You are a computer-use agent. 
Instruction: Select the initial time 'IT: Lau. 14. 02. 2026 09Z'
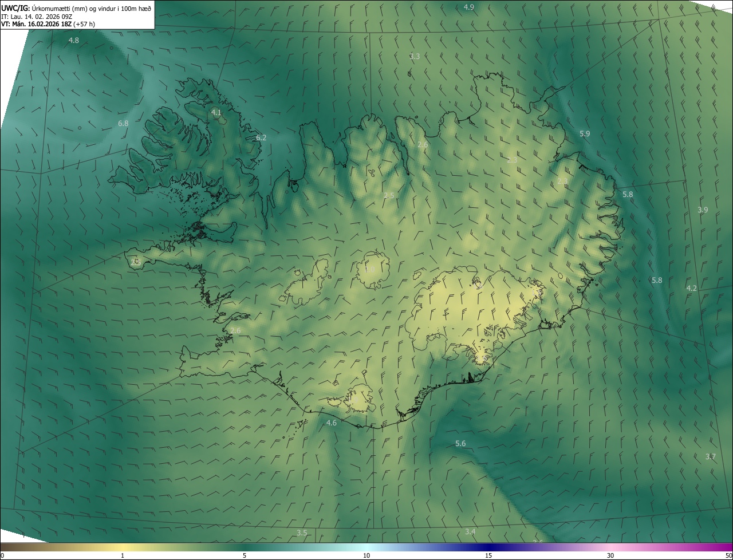37,17
